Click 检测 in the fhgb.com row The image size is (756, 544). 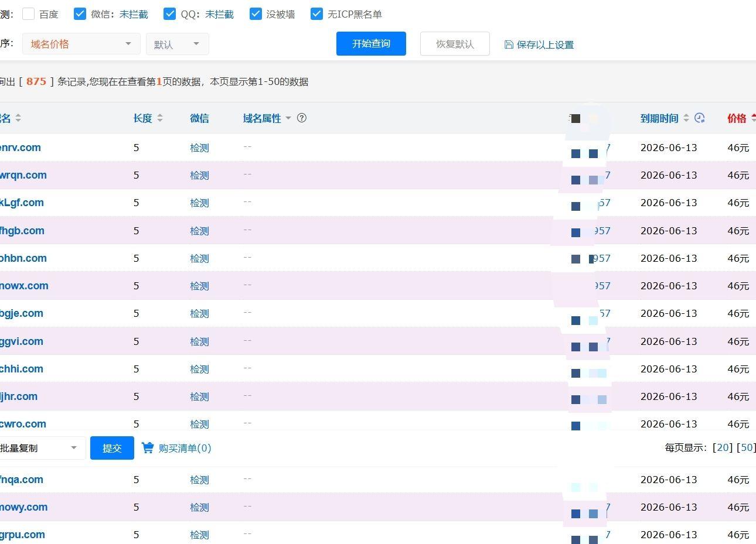coord(199,231)
